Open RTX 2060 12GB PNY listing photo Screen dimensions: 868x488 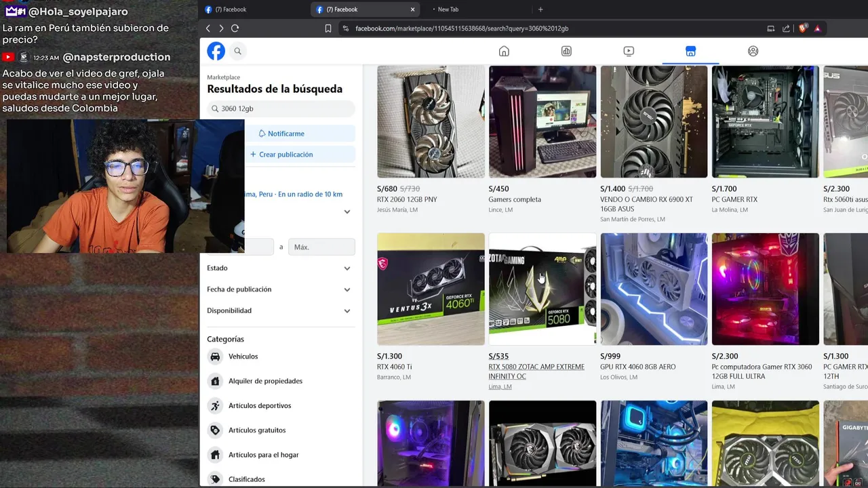[x=431, y=122]
